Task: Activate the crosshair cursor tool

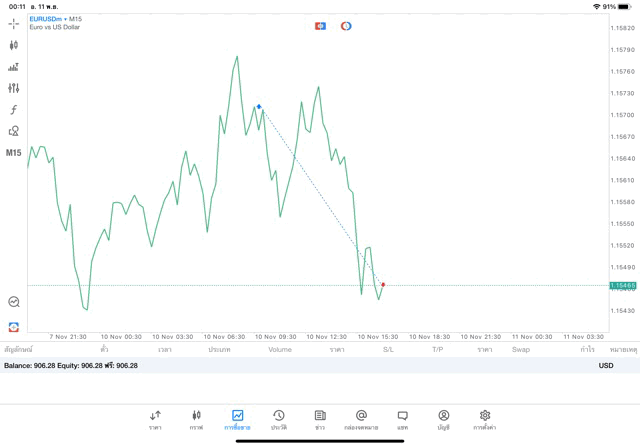Action: [14, 23]
